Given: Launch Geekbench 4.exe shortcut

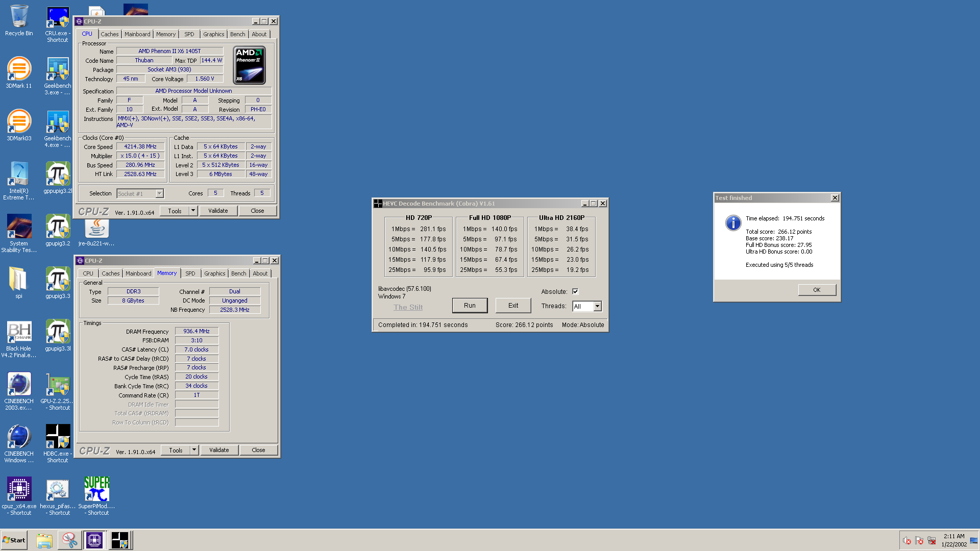Looking at the screenshot, I should coord(58,128).
